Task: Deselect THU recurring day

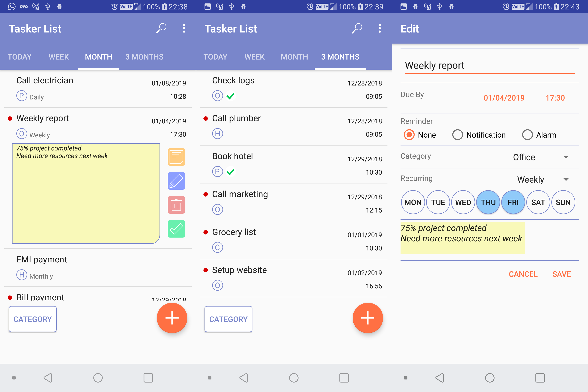Action: coord(488,202)
